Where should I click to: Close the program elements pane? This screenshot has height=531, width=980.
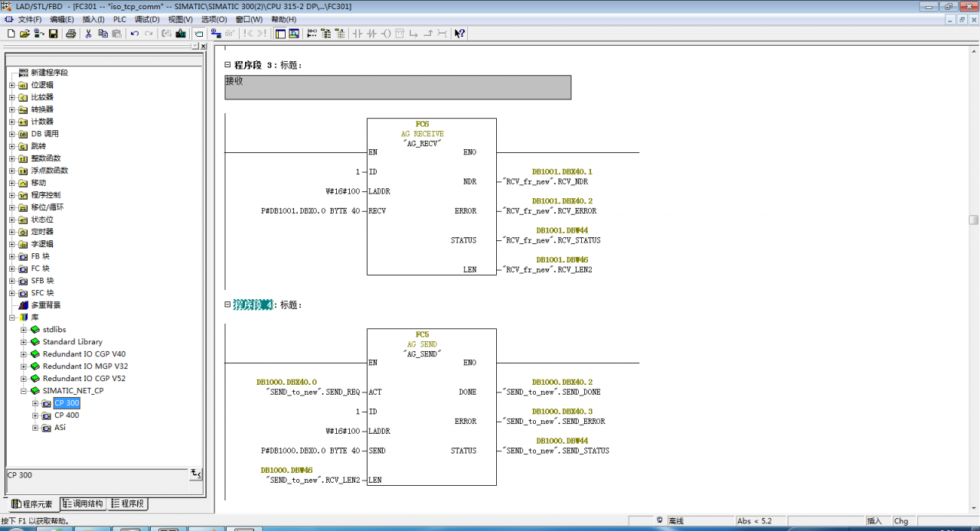point(204,46)
